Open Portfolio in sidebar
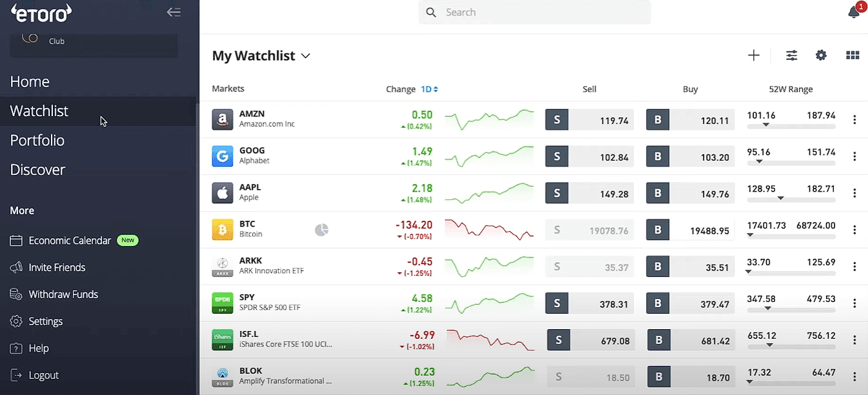This screenshot has width=868, height=395. click(37, 141)
